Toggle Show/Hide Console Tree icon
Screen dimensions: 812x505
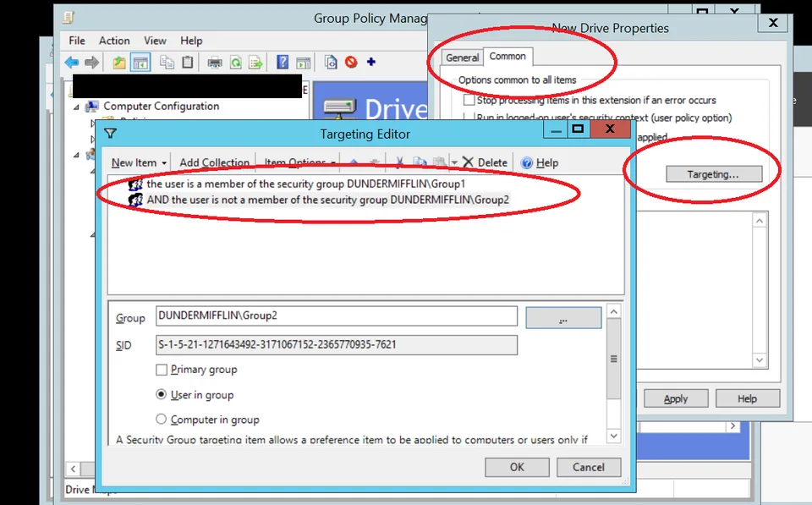coord(140,63)
